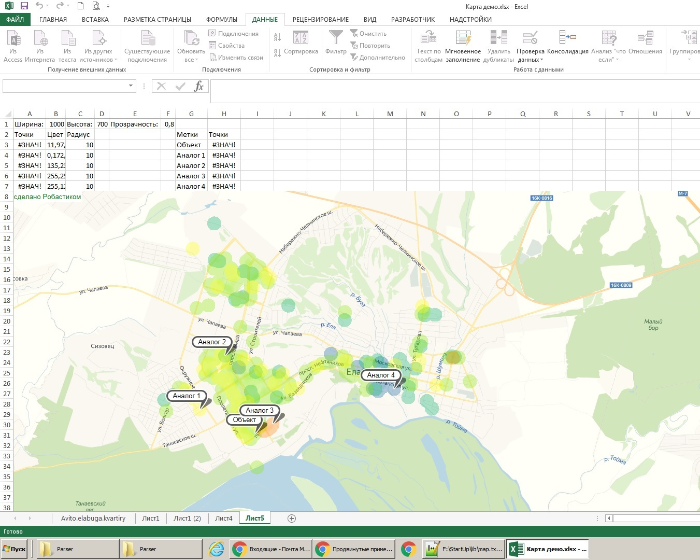Image resolution: width=700 pixels, height=560 pixels.
Task: Open 'Текст по столбцам' tool
Action: pyautogui.click(x=429, y=46)
